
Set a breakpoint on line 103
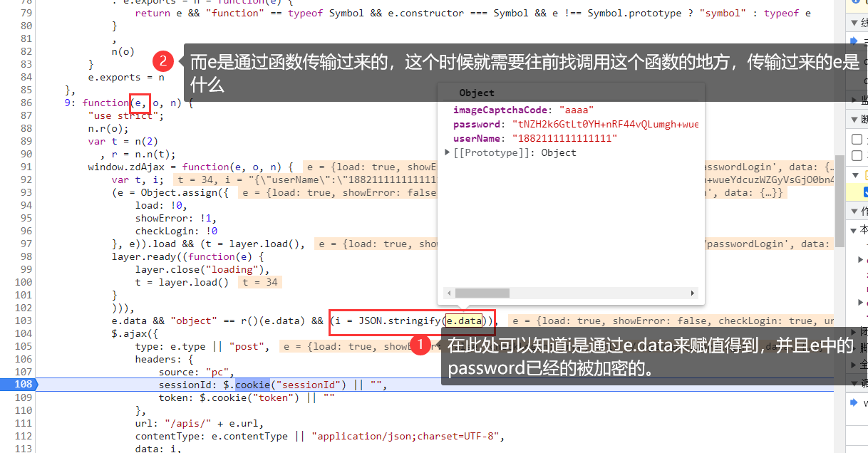(23, 321)
